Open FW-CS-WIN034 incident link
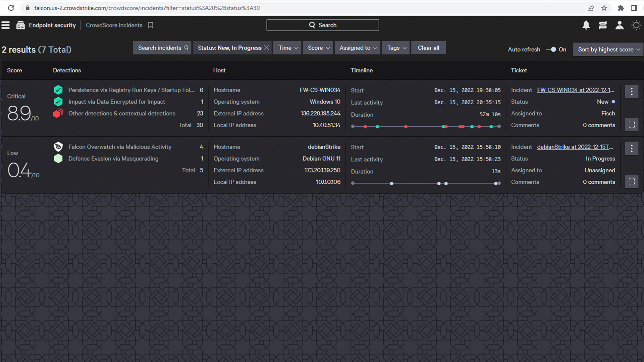 576,90
